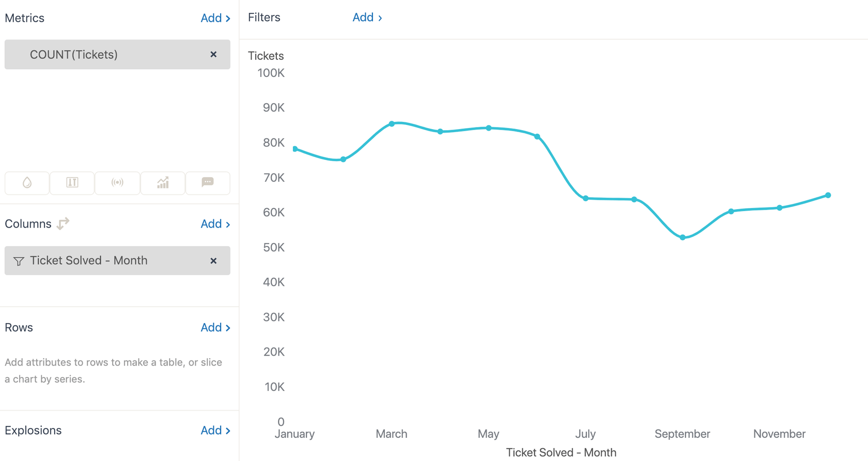Screen dimensions: 868x461
Task: Click the trend chart forecast icon
Action: click(163, 183)
